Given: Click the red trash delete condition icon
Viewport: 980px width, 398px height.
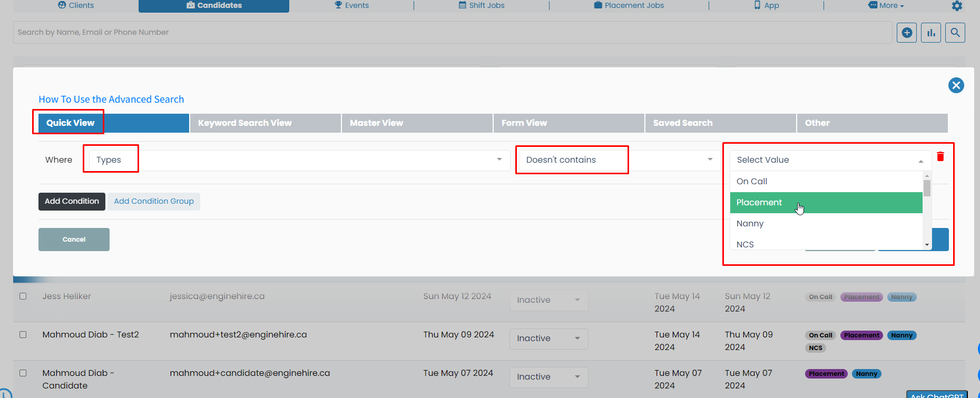Looking at the screenshot, I should [940, 156].
